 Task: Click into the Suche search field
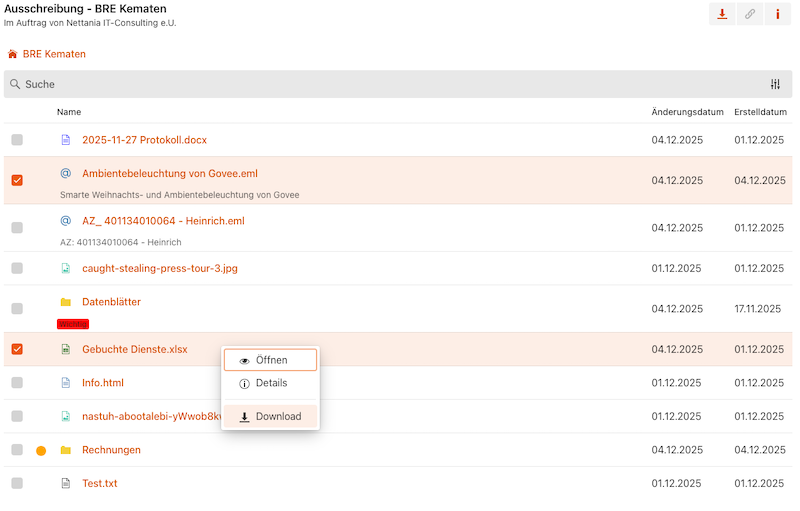click(x=380, y=85)
